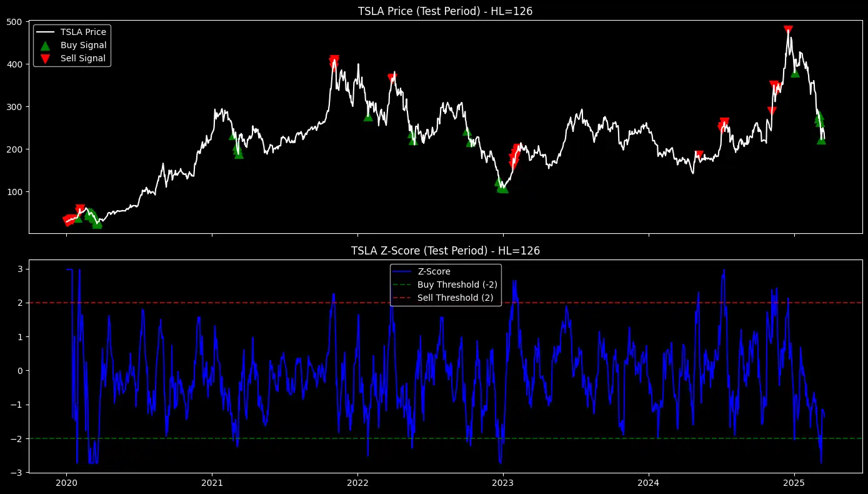
Task: Click the '100' price axis tick label
Action: pyautogui.click(x=15, y=192)
